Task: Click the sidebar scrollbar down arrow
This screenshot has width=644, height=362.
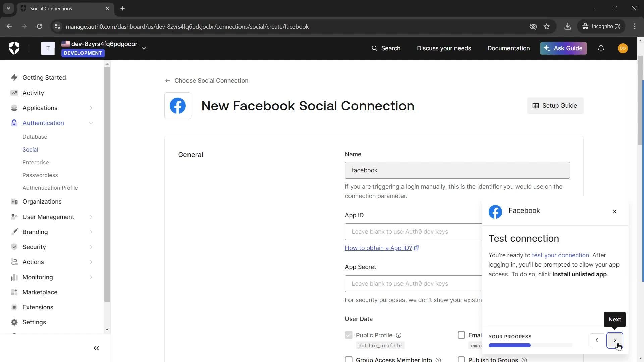Action: tap(107, 329)
